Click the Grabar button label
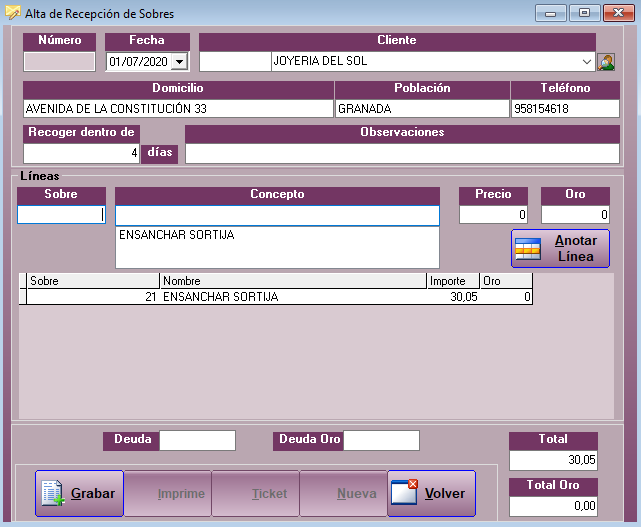 tap(93, 493)
